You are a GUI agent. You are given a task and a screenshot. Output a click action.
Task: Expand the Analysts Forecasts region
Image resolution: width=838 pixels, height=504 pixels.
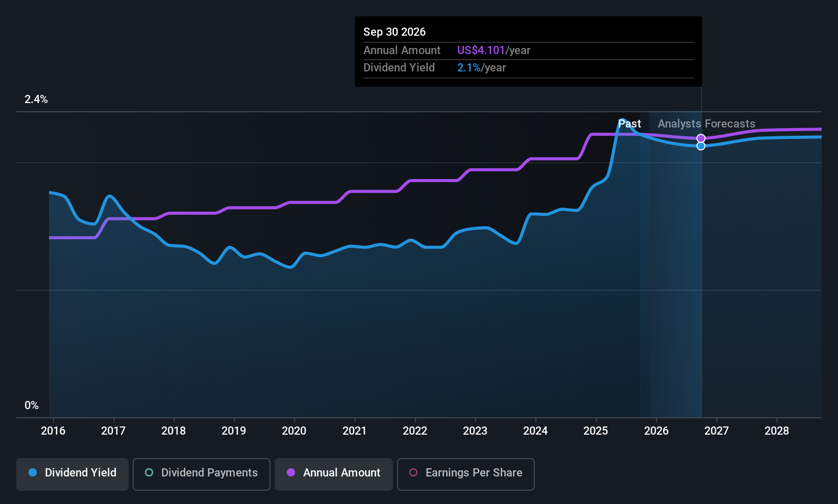click(x=706, y=123)
